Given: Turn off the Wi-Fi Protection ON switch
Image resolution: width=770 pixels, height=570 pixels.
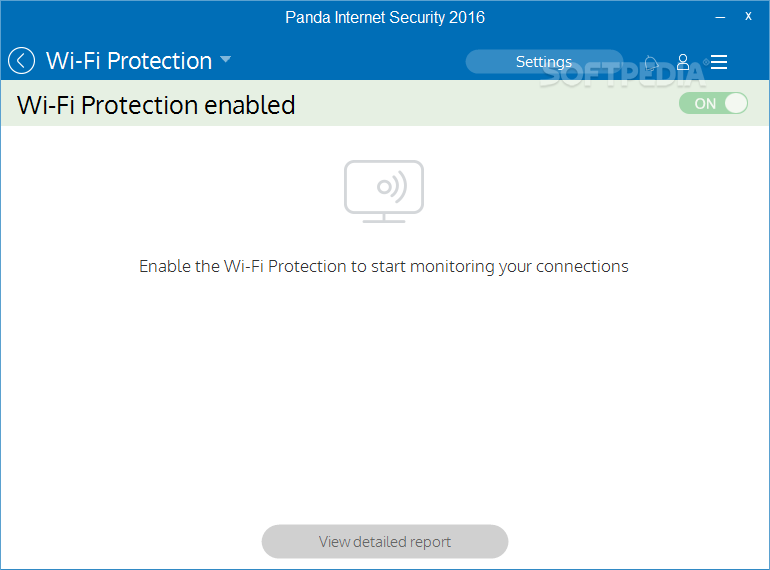Looking at the screenshot, I should (x=714, y=104).
